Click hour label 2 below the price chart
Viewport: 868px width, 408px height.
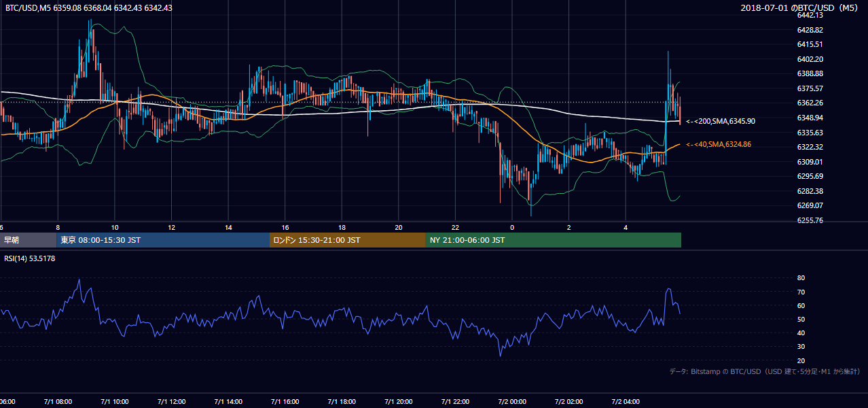[x=569, y=227]
